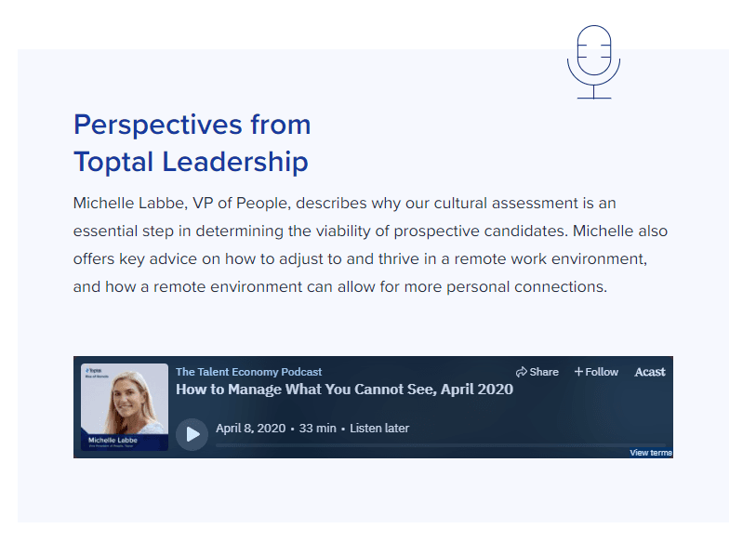Click the circular play arrow in the player

[x=192, y=433]
